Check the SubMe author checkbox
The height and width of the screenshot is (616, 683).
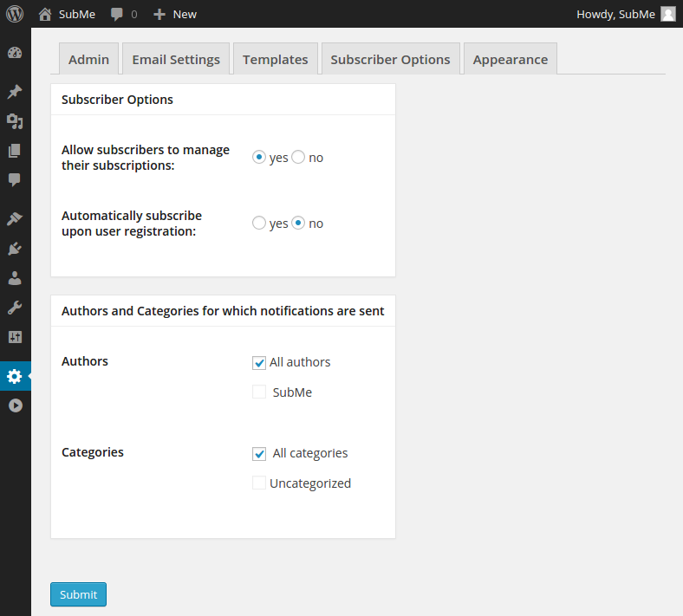[259, 392]
